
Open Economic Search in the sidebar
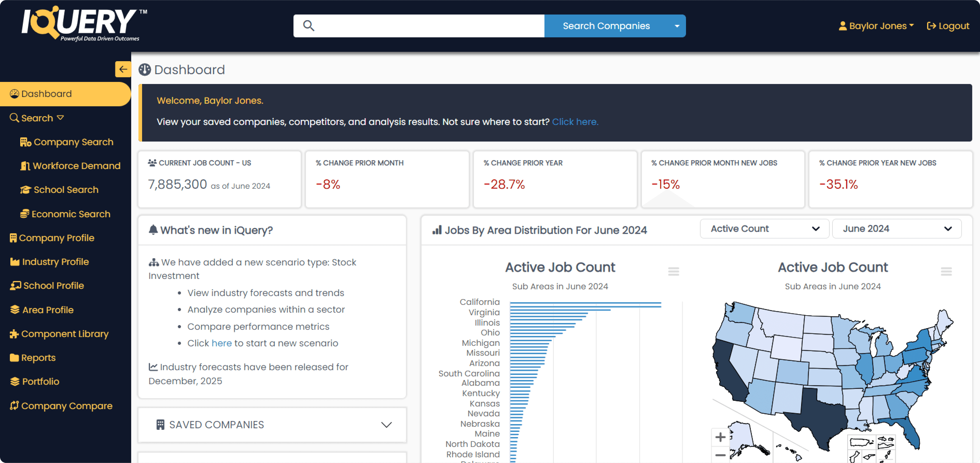(65, 214)
